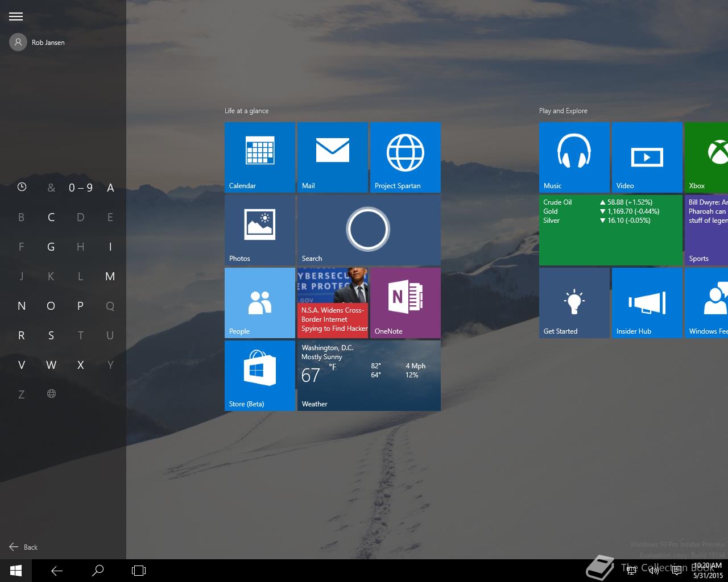The height and width of the screenshot is (582, 728).
Task: Open taskbar search magnifier
Action: (x=98, y=571)
